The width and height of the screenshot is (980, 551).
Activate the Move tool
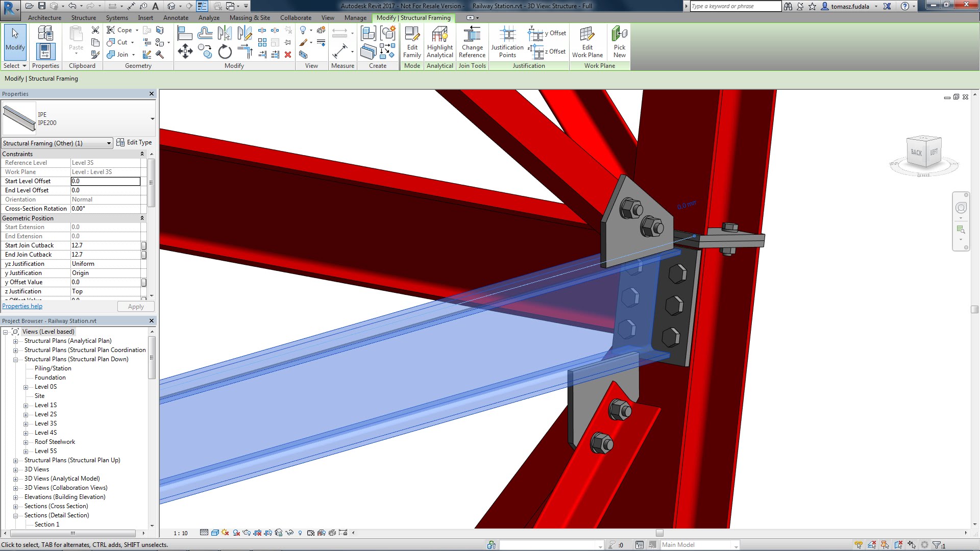pyautogui.click(x=185, y=52)
